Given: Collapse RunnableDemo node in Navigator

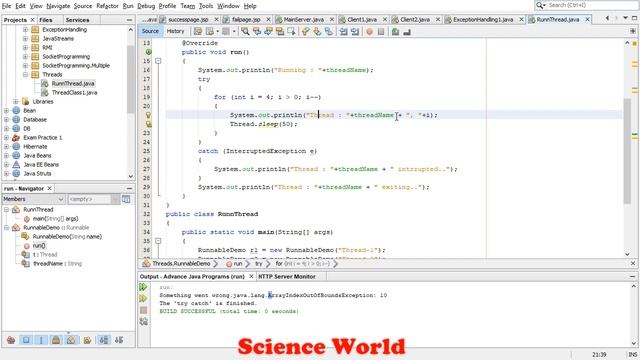Looking at the screenshot, I should point(7,228).
